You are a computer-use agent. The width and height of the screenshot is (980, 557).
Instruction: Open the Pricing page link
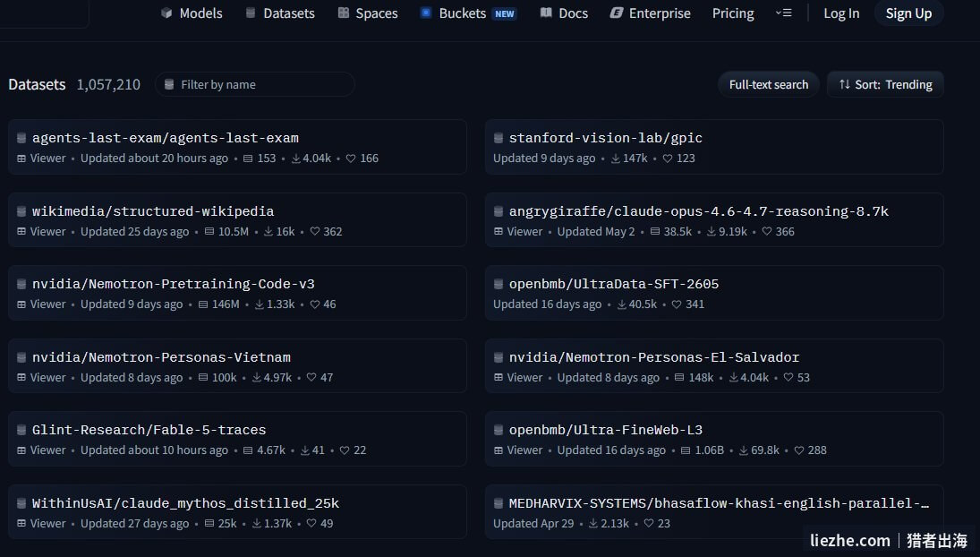point(732,13)
